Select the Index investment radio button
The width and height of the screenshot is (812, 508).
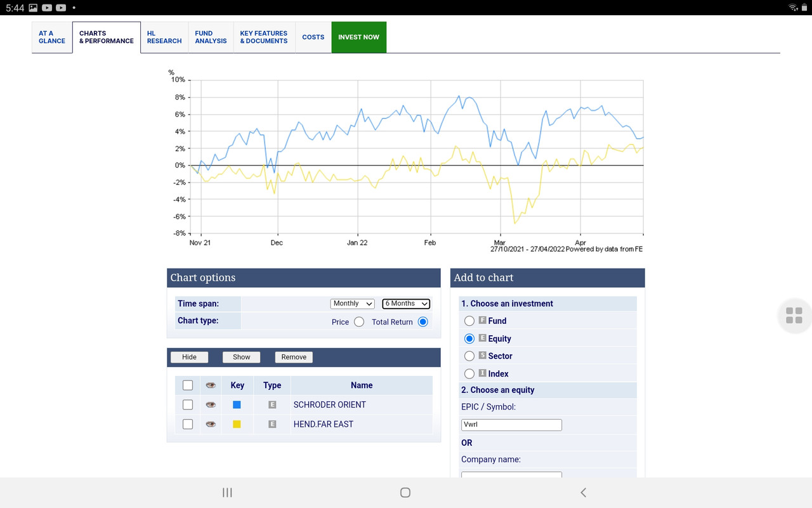click(469, 374)
